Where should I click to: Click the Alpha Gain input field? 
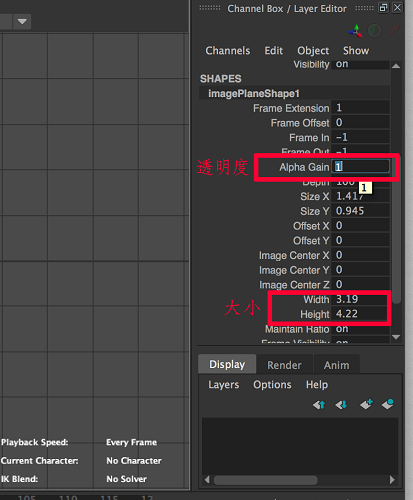point(360,167)
